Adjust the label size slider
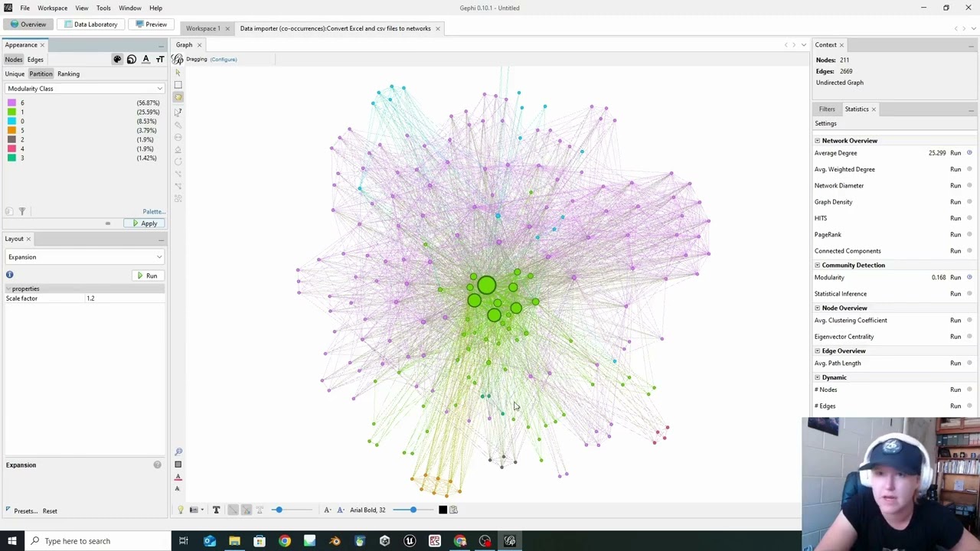980x551 pixels. (x=413, y=510)
